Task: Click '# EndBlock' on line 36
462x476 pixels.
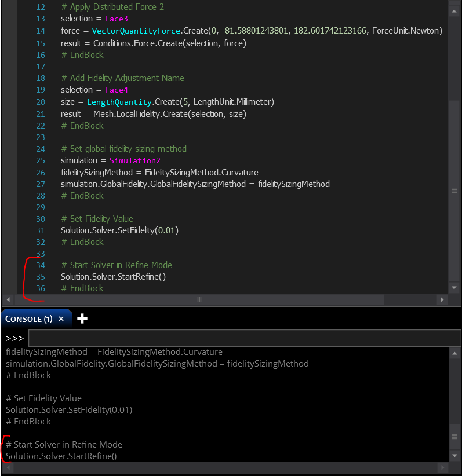Action: click(x=82, y=288)
